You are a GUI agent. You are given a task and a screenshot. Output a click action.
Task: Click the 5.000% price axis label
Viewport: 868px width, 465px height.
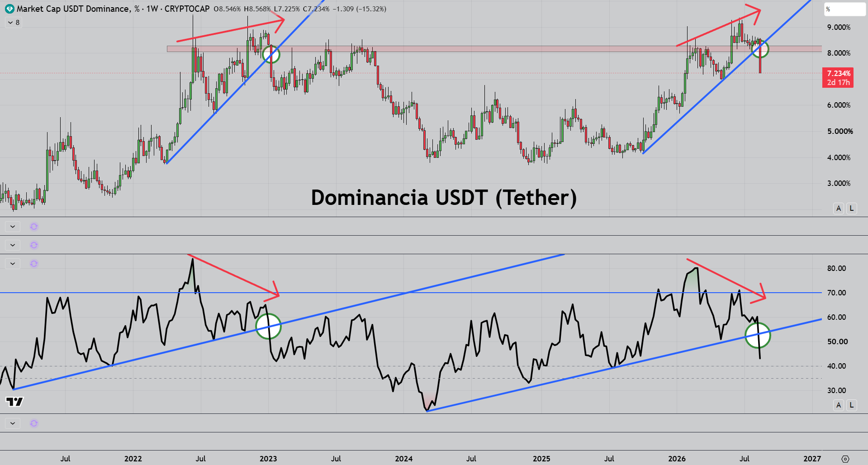click(840, 131)
